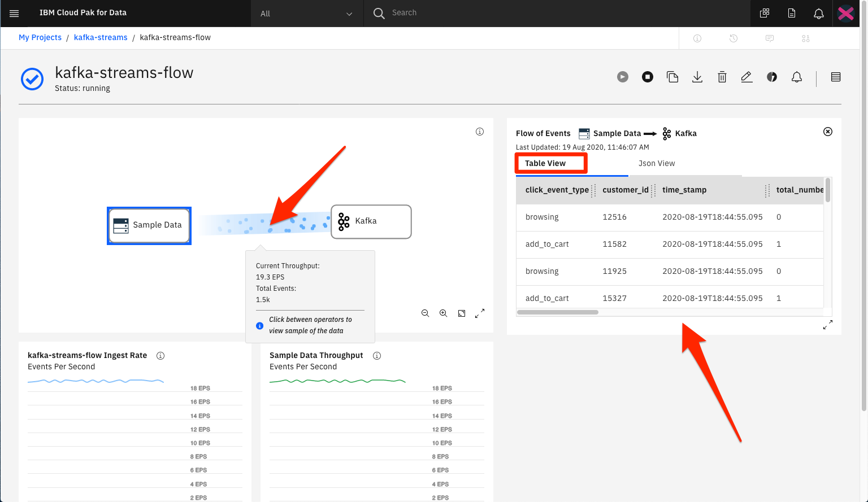Open the hamburger navigation menu
The width and height of the screenshot is (868, 502).
(14, 13)
